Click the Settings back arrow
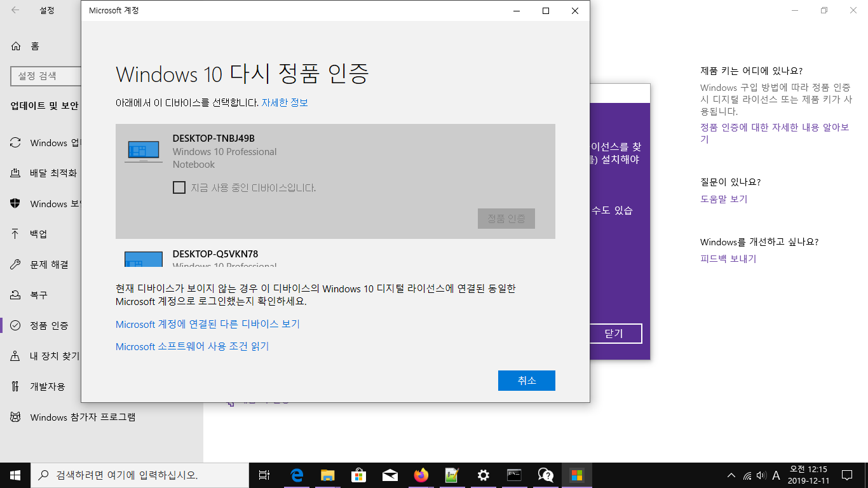 coord(15,10)
